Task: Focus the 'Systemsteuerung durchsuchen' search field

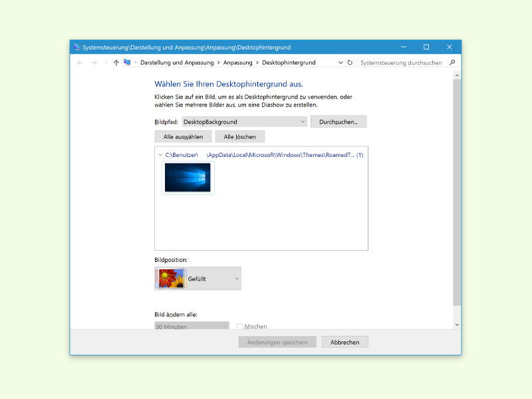Action: [x=403, y=63]
